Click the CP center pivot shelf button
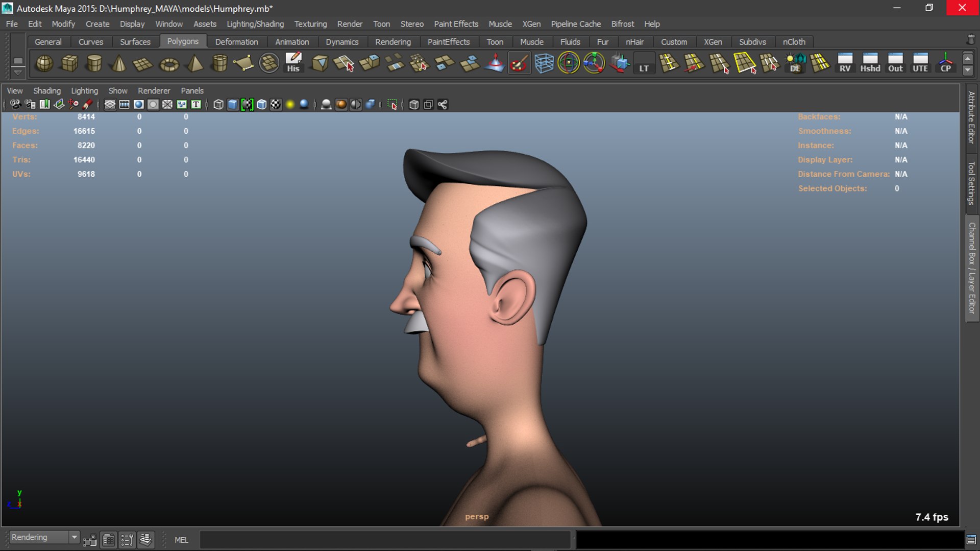This screenshot has width=980, height=551. 945,63
